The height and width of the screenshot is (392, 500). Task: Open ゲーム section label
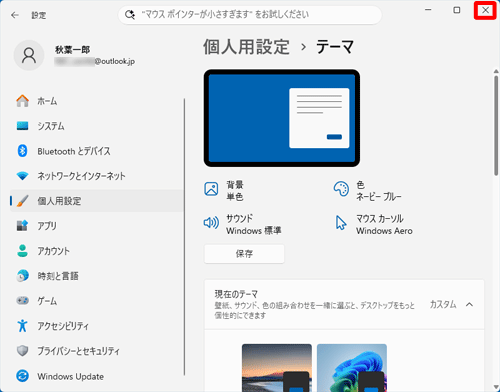(x=47, y=301)
